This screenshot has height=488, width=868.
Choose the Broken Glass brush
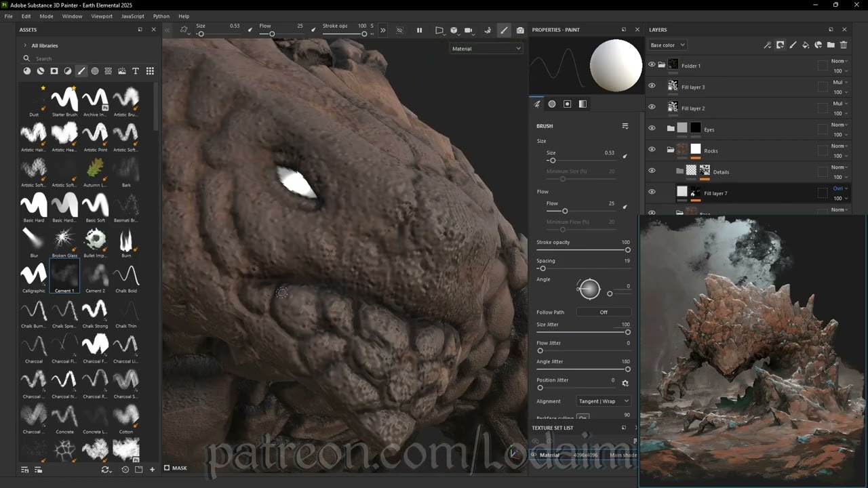click(x=64, y=242)
